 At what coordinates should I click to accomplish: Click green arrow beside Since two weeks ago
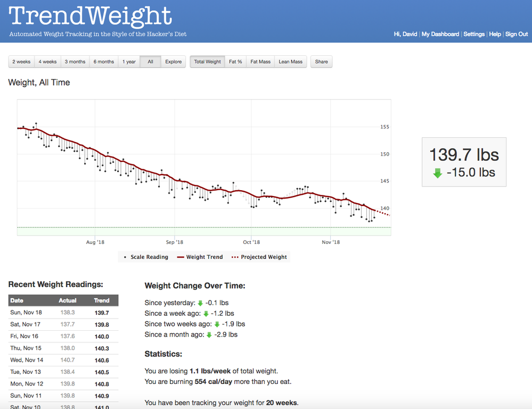point(217,324)
